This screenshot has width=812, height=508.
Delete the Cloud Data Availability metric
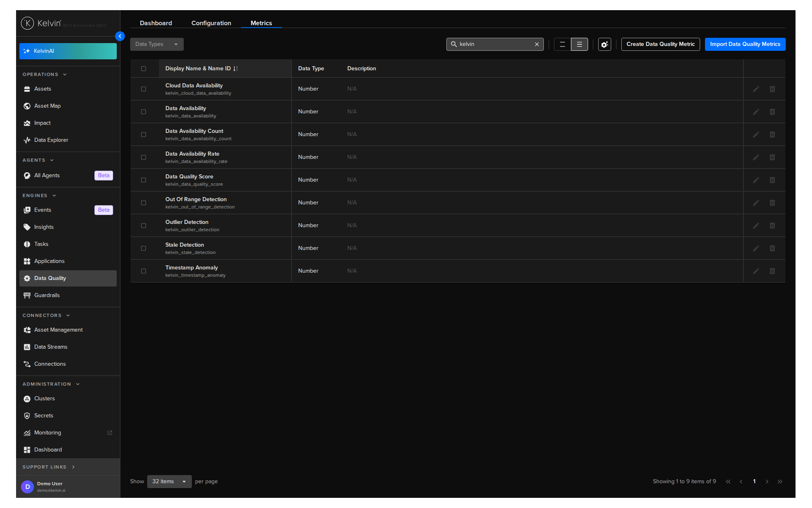[x=772, y=89]
